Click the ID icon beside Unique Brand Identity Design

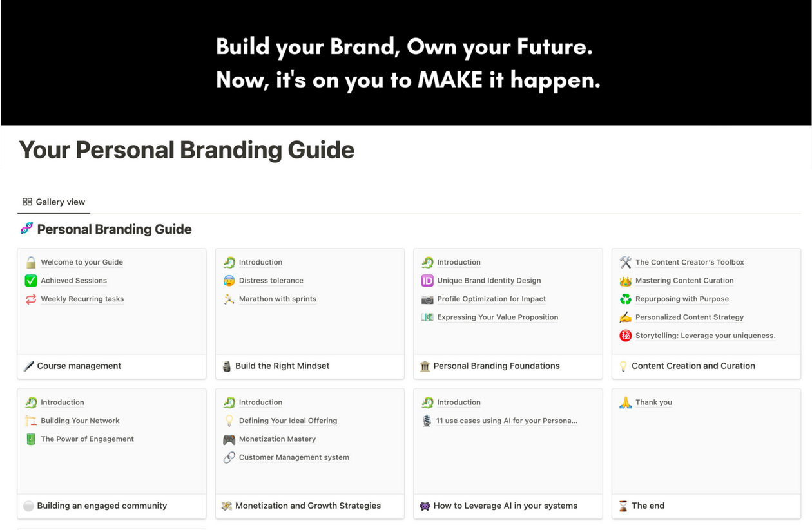coord(427,281)
